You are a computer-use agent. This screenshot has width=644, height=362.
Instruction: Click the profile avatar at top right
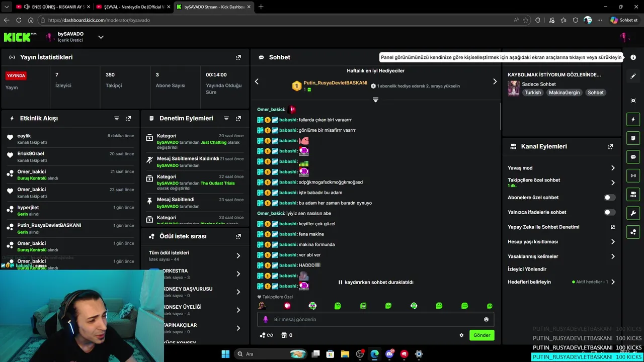[624, 37]
